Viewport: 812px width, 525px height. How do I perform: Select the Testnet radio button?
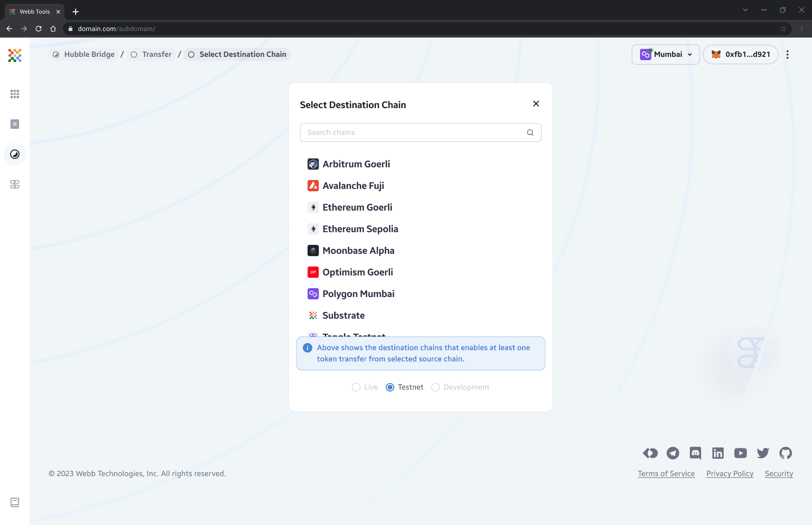[390, 387]
